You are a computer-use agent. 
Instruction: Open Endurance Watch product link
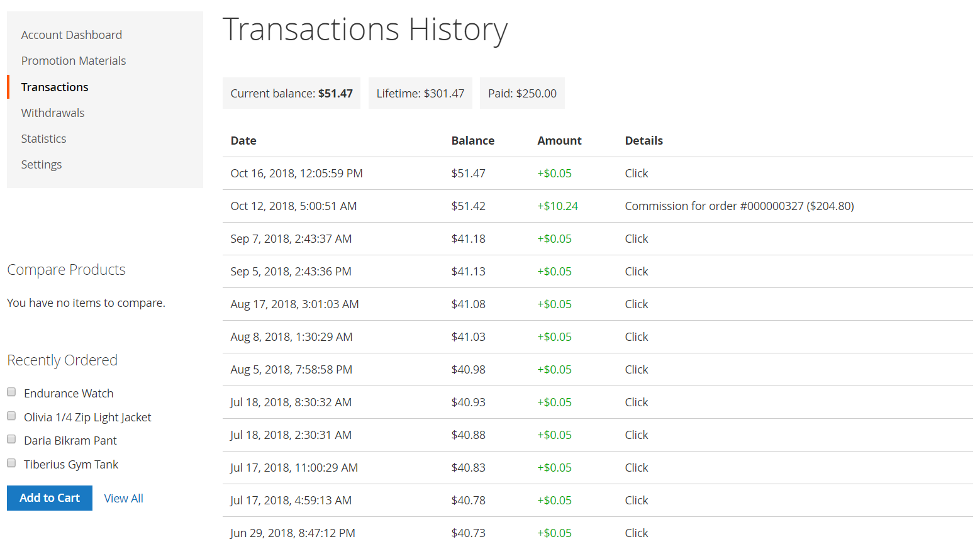pyautogui.click(x=69, y=394)
